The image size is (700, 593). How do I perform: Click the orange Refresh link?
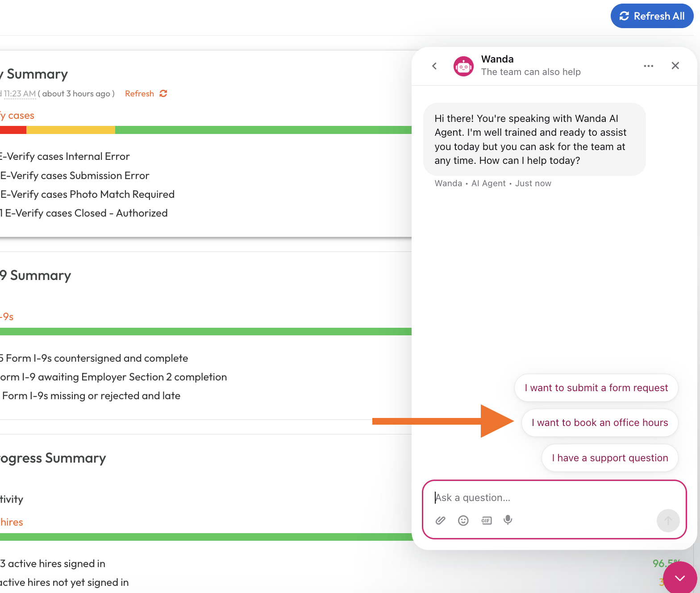(x=139, y=93)
